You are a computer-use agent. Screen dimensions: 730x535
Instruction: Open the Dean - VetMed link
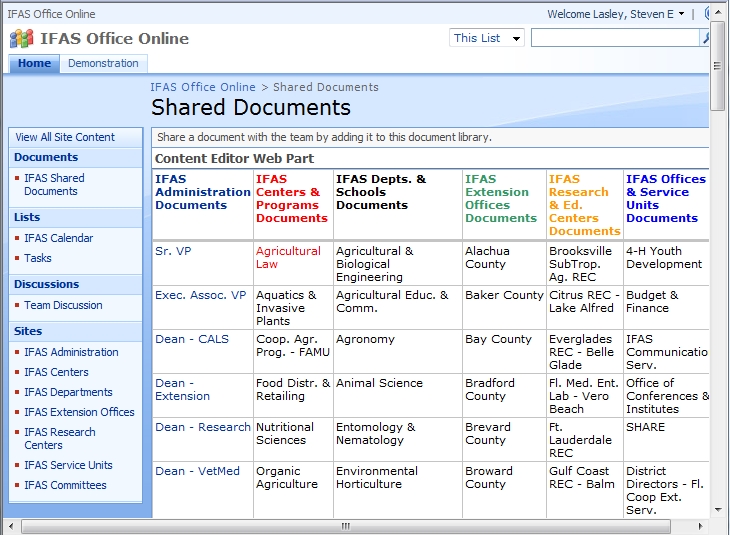pos(197,471)
